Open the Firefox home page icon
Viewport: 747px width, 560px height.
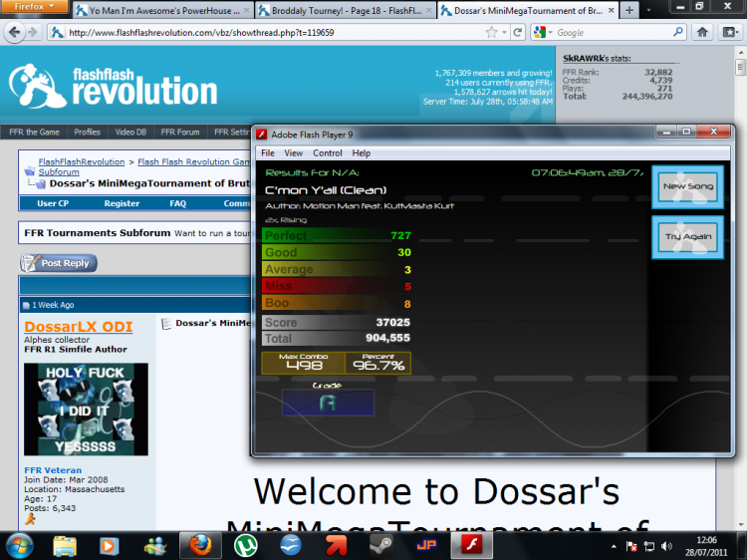[702, 32]
